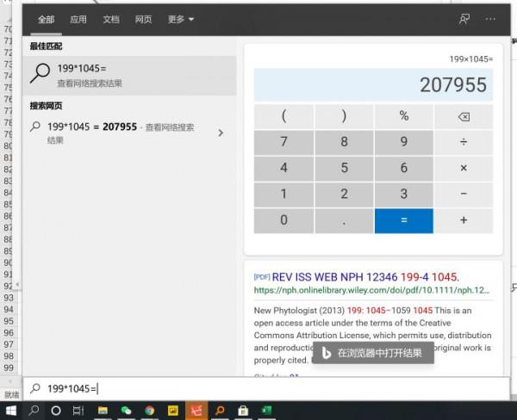Viewport: 517px width, 420px height.
Task: Open Cortana circle icon on taskbar
Action: [x=56, y=411]
